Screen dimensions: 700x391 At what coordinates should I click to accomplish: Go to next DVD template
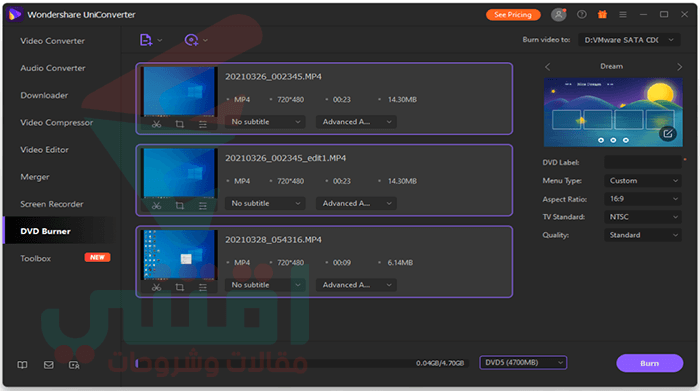tap(679, 67)
